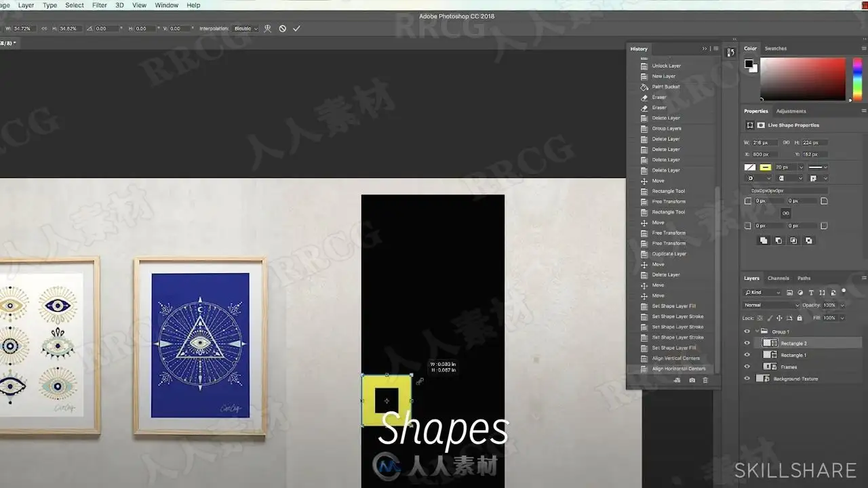Click the aspect ratio link icon between W and H
Viewport: 868px width, 488px height.
45,28
